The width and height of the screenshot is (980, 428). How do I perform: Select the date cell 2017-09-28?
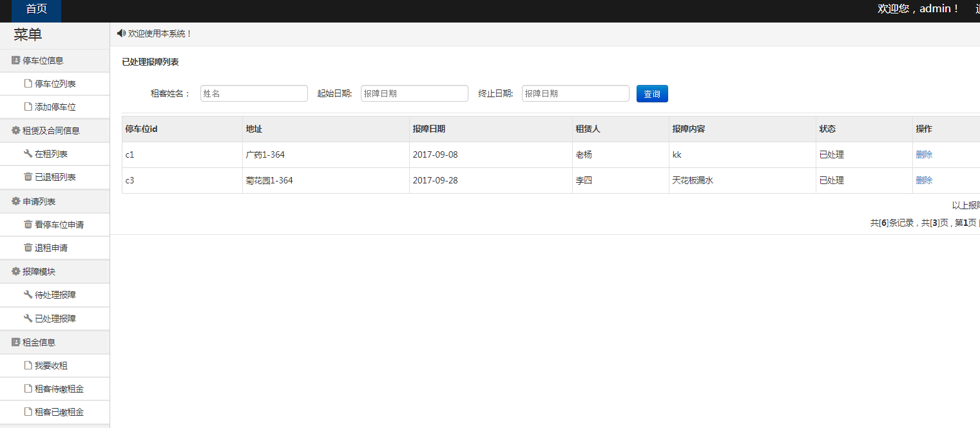click(491, 180)
